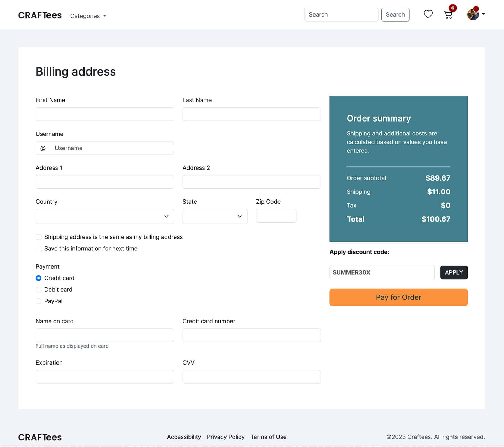Check shipping same as billing address
This screenshot has width=504, height=447.
pyautogui.click(x=39, y=237)
